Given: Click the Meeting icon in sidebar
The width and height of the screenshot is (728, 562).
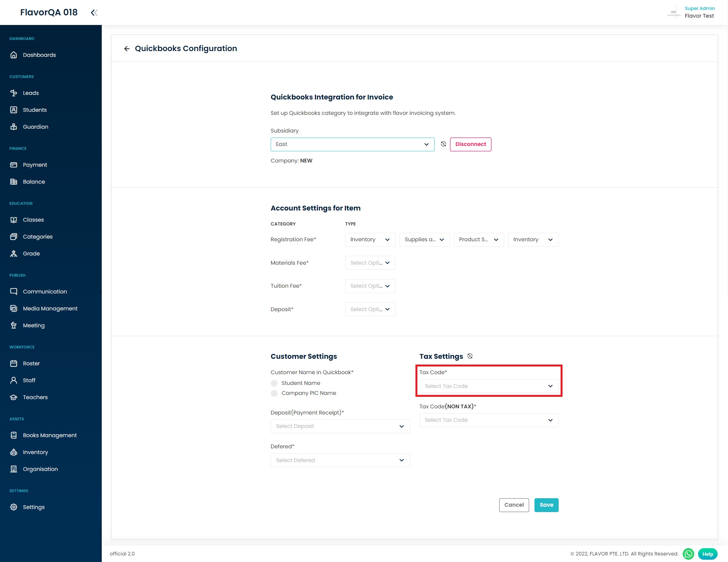Looking at the screenshot, I should point(14,325).
